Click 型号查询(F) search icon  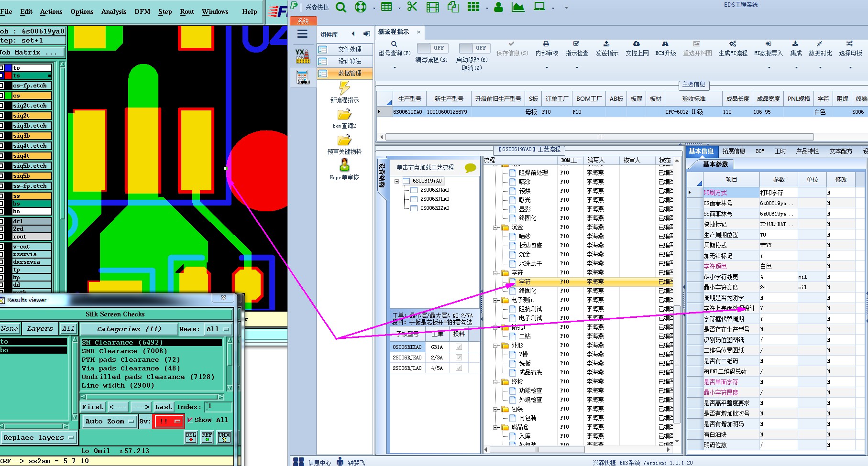click(x=394, y=44)
